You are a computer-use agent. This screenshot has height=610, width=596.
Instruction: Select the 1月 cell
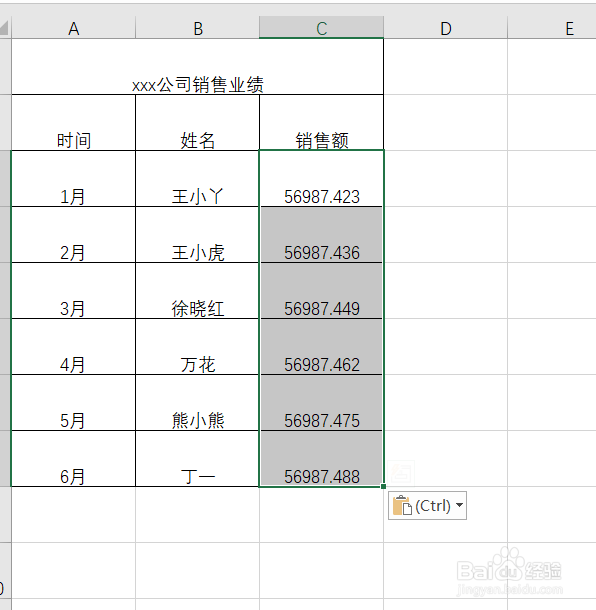(74, 179)
